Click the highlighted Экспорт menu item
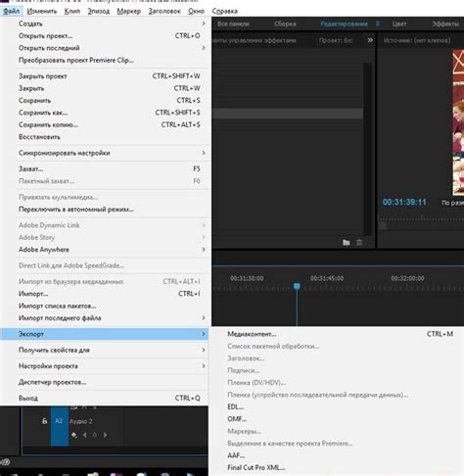Screen dimensions: 464x476 click(105, 334)
